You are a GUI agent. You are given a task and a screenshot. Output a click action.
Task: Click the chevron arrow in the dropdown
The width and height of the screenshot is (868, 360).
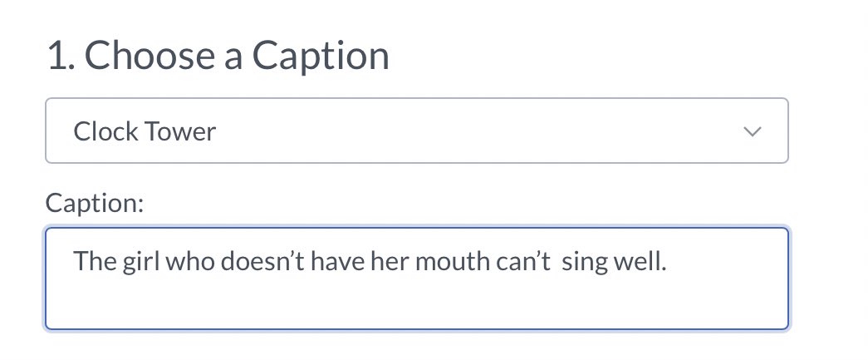click(753, 132)
